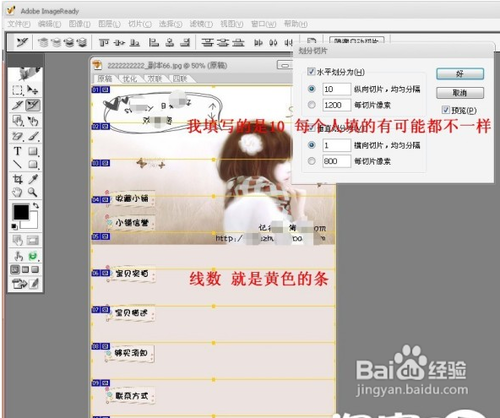
Task: Click the green Preview in Browser icon
Action: coord(33,256)
